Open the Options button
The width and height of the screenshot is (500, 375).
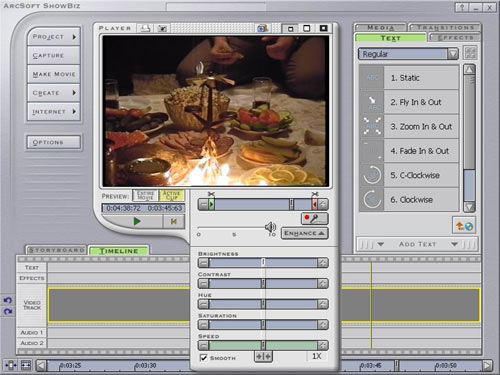[x=53, y=142]
